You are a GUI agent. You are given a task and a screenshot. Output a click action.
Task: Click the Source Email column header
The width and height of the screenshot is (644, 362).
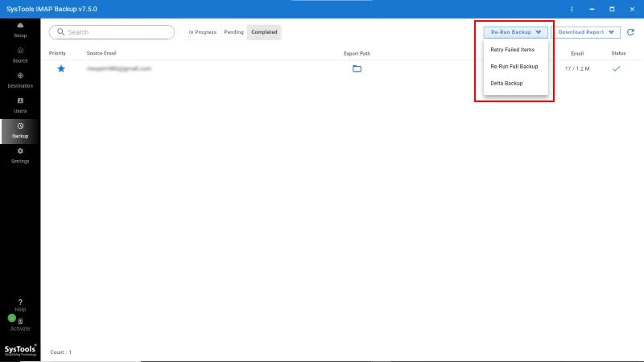point(101,53)
